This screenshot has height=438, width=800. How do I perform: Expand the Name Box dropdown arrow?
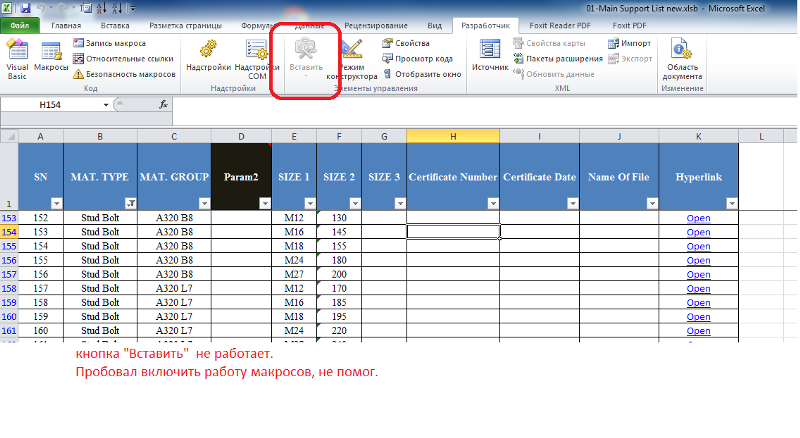point(118,104)
